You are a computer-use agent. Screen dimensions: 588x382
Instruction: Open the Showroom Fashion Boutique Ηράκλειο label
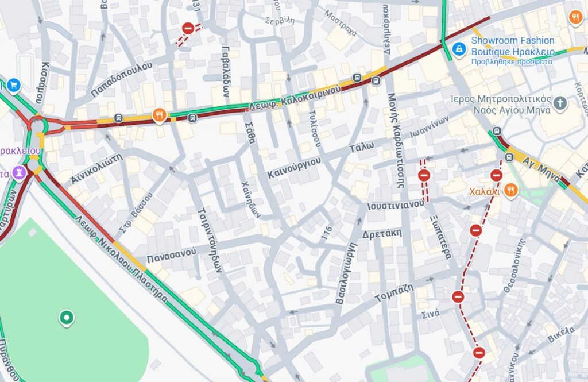point(513,46)
